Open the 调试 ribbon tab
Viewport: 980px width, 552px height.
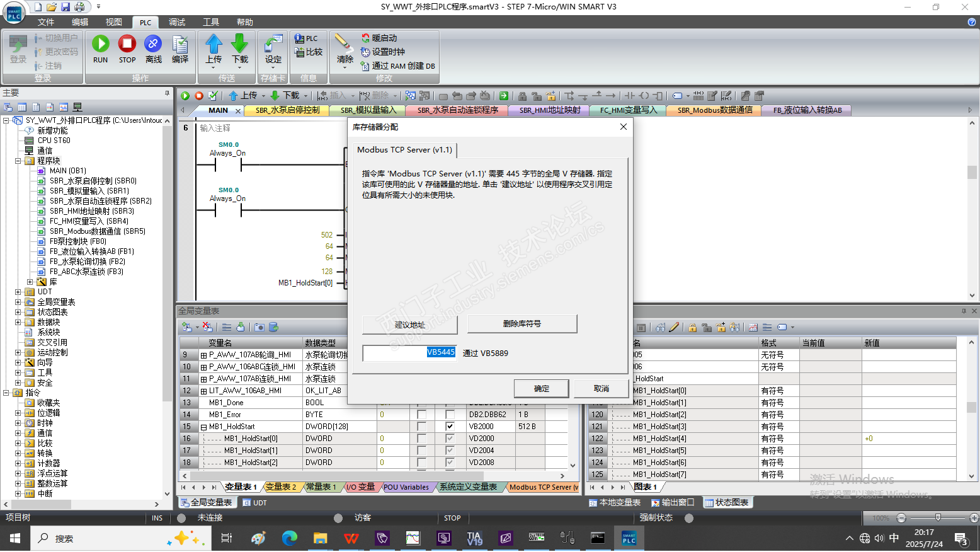click(177, 22)
